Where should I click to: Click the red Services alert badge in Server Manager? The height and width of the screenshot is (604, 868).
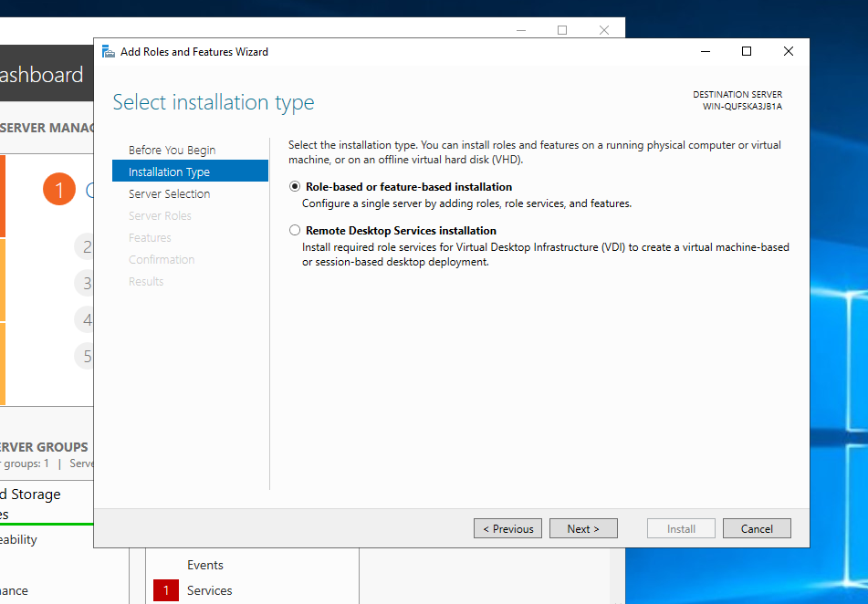[x=166, y=590]
